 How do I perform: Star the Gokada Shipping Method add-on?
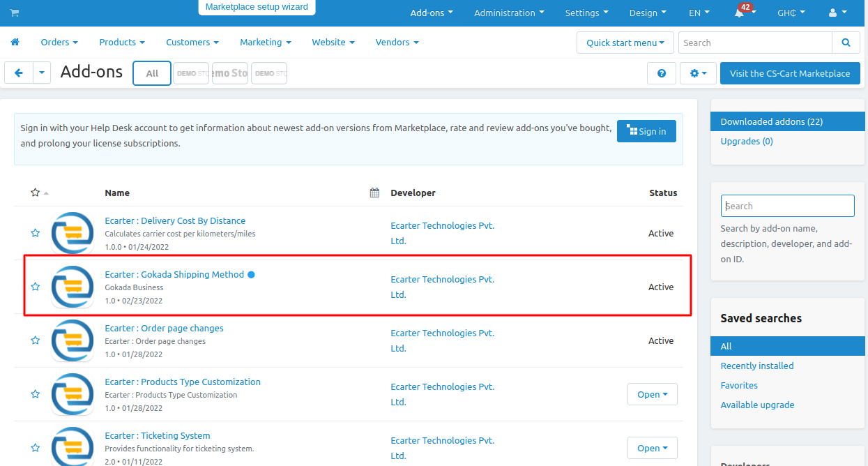[35, 287]
